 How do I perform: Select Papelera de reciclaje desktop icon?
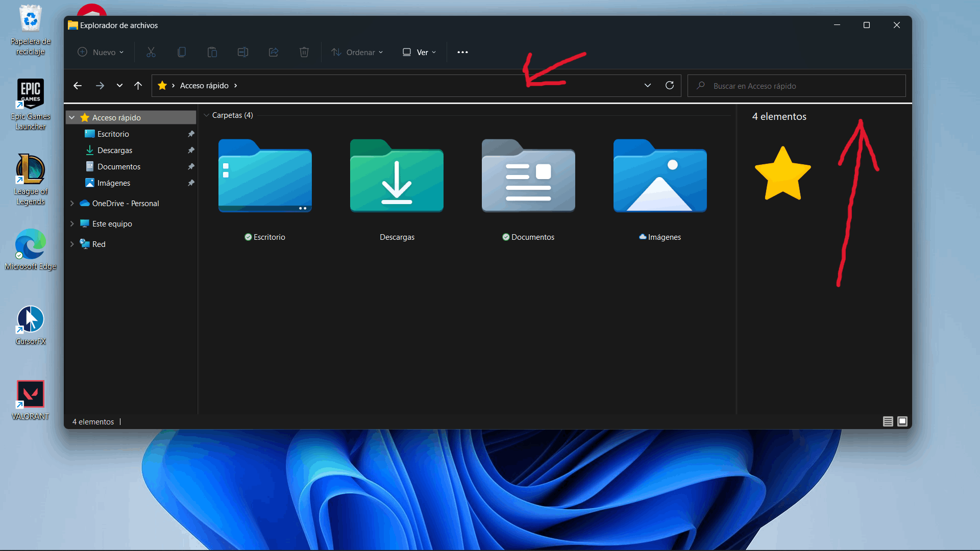(x=31, y=31)
